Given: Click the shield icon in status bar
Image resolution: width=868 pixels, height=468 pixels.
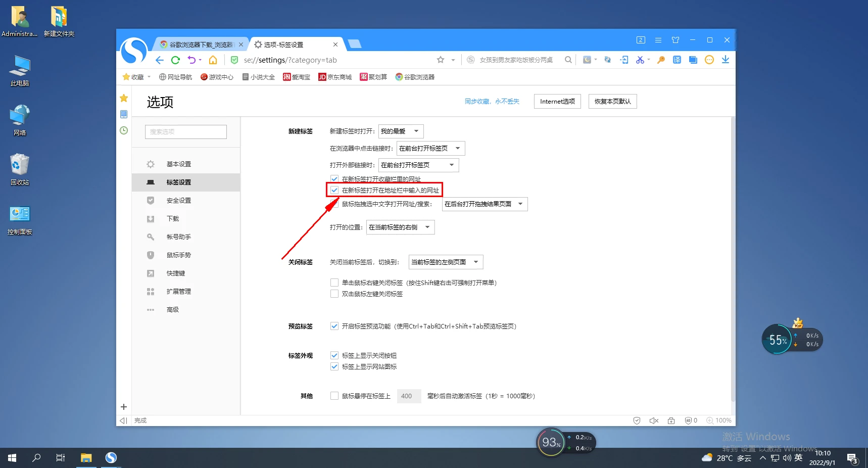Looking at the screenshot, I should pyautogui.click(x=637, y=420).
